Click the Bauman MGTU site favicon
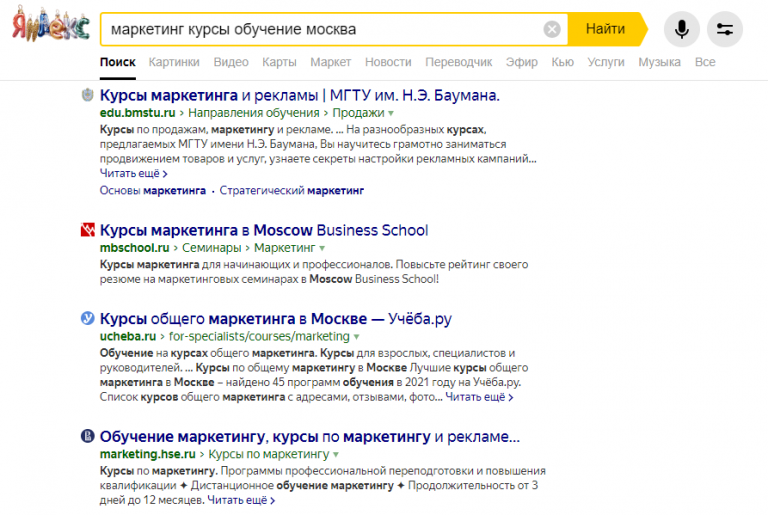This screenshot has width=768, height=515. coord(87,96)
